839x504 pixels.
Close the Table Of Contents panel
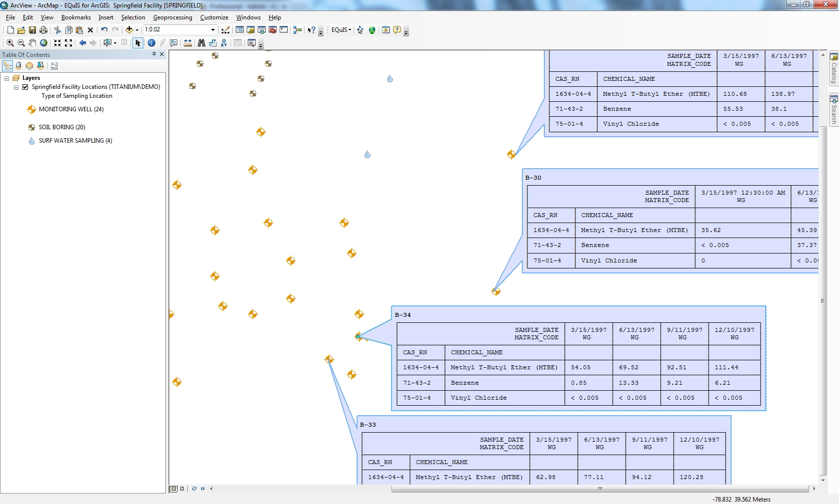[x=162, y=54]
